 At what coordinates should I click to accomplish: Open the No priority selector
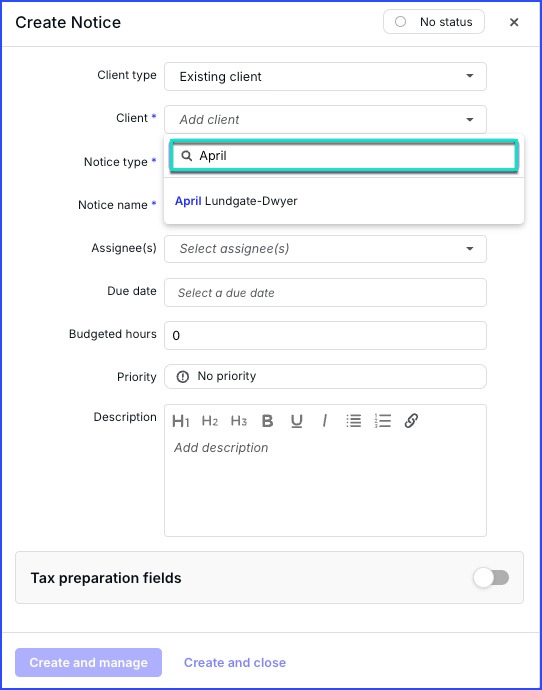point(326,376)
